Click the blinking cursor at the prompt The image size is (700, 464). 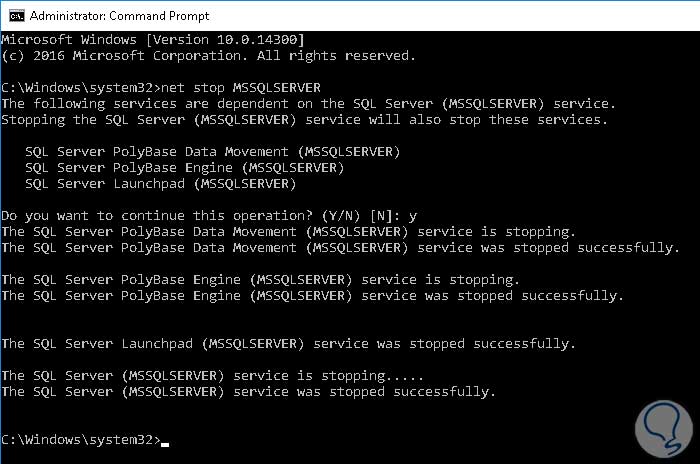(x=165, y=441)
